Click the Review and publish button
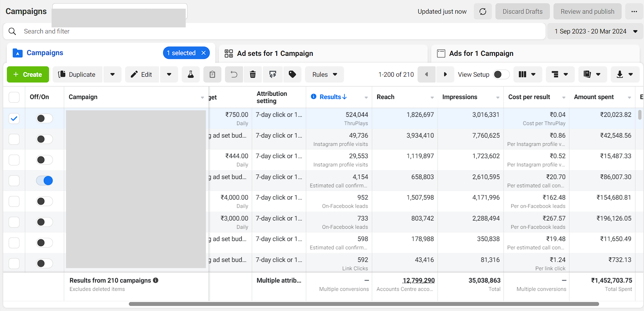The height and width of the screenshot is (311, 644). 587,12
